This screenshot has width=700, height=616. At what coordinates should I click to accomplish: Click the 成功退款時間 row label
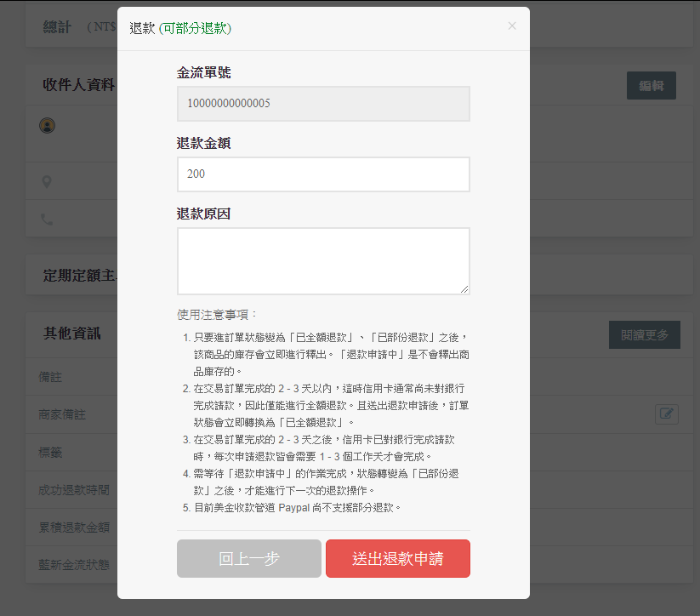tap(74, 490)
